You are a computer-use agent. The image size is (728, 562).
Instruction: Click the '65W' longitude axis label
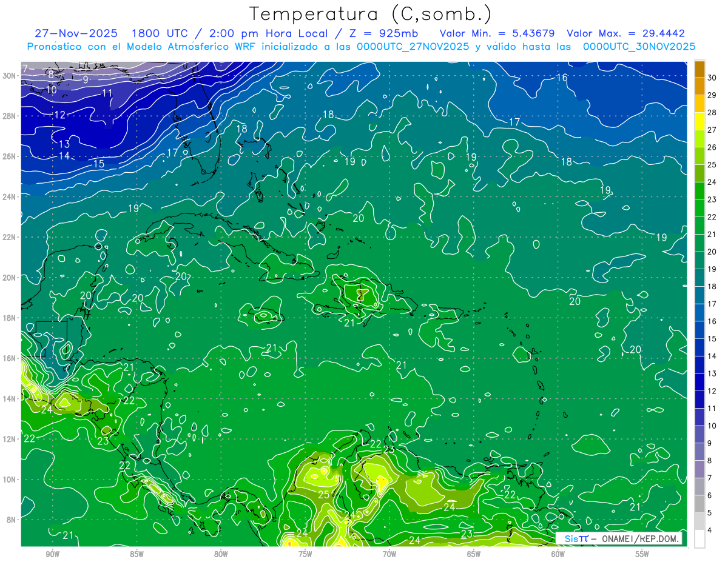click(474, 554)
